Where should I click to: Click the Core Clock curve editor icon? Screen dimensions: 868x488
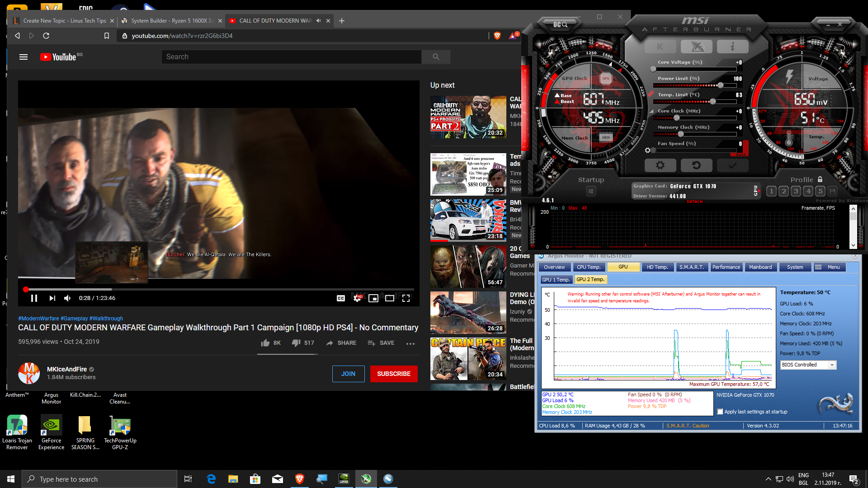pyautogui.click(x=651, y=111)
